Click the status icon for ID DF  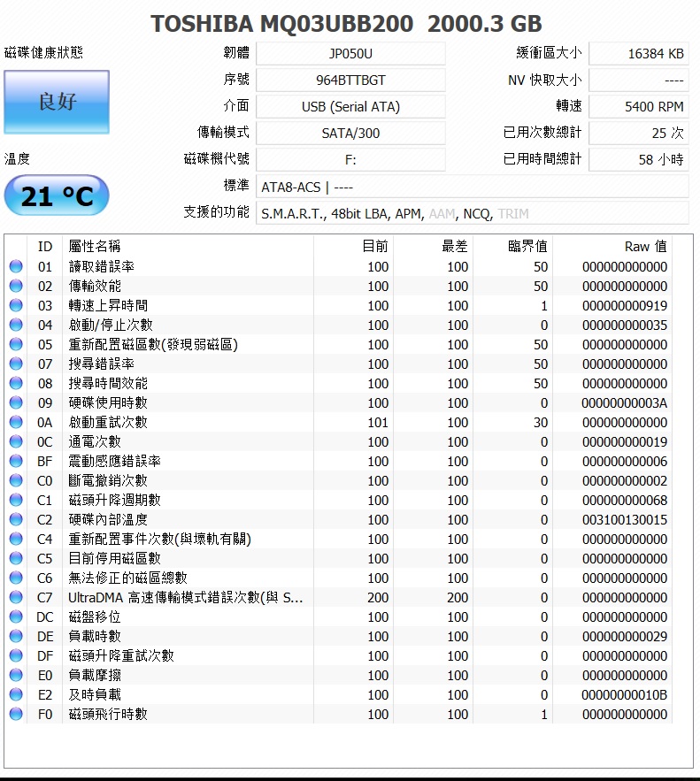pos(16,655)
